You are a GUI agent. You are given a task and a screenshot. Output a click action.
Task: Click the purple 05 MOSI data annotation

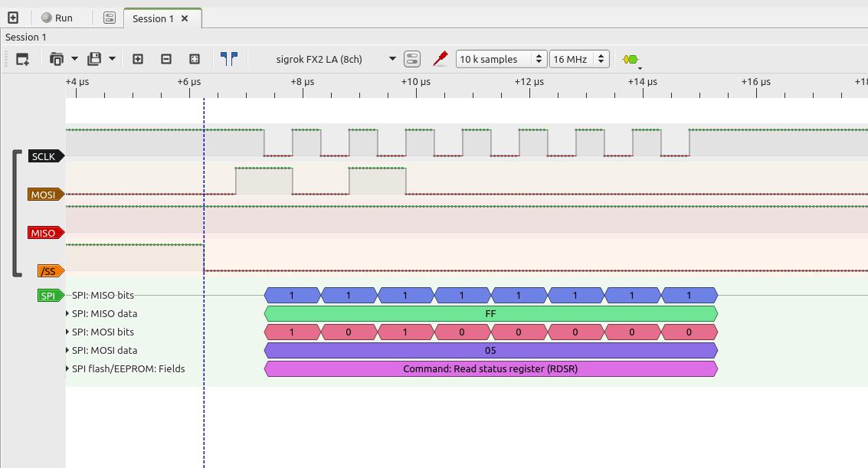tap(491, 350)
